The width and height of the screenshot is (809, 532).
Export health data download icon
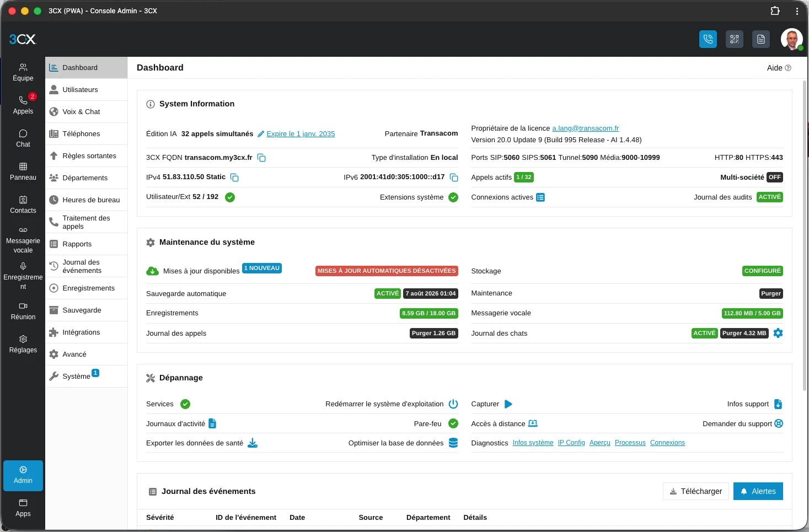pos(253,443)
